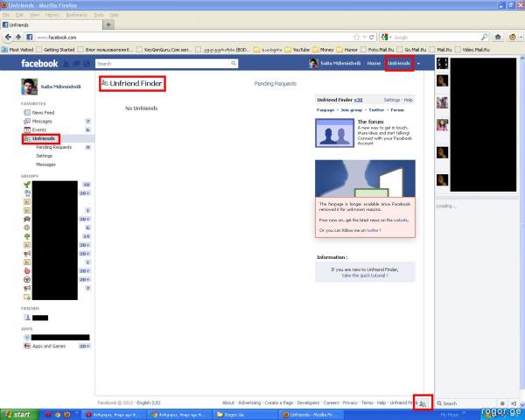This screenshot has width=525, height=420.
Task: Open News Feed in sidebar
Action: 43,113
